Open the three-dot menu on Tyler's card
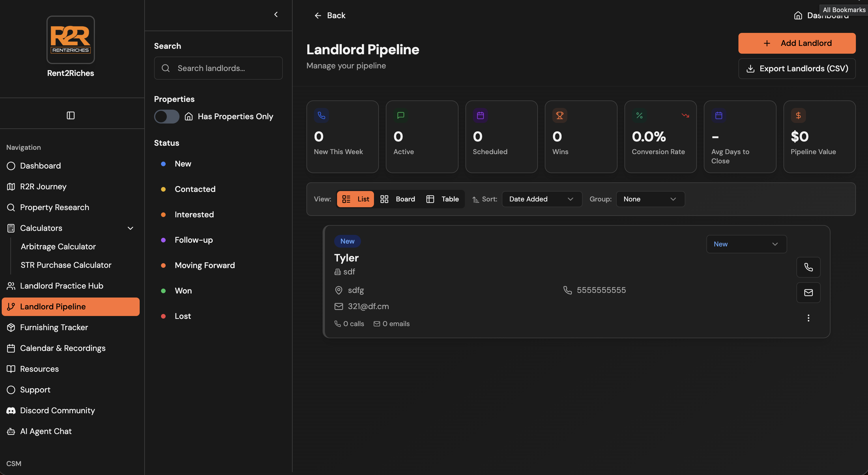Viewport: 868px width, 475px height. click(808, 318)
